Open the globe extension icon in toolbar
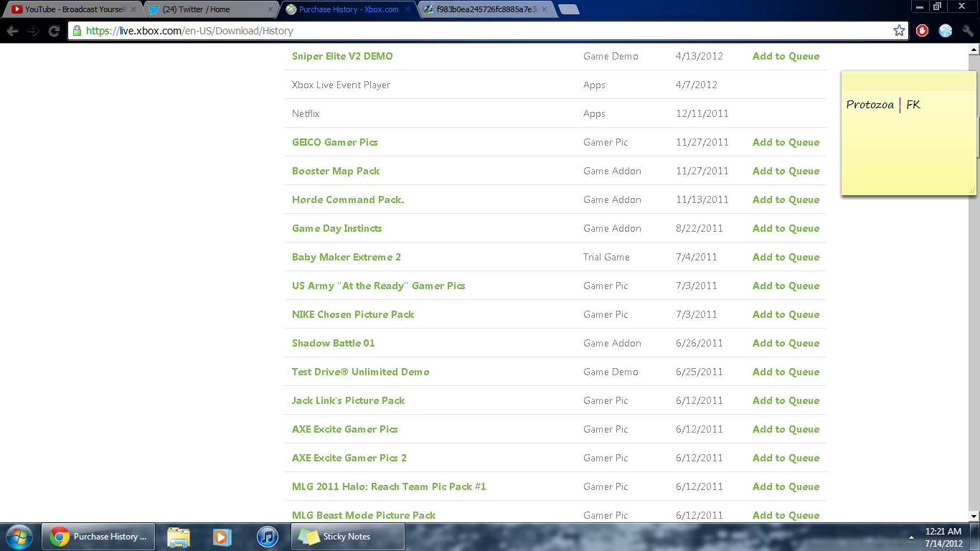This screenshot has height=551, width=980. click(x=946, y=31)
